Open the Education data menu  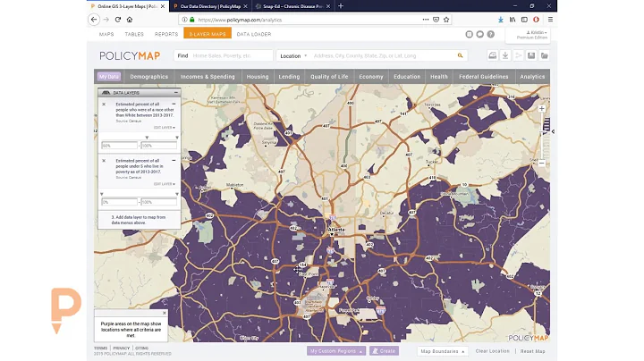407,77
